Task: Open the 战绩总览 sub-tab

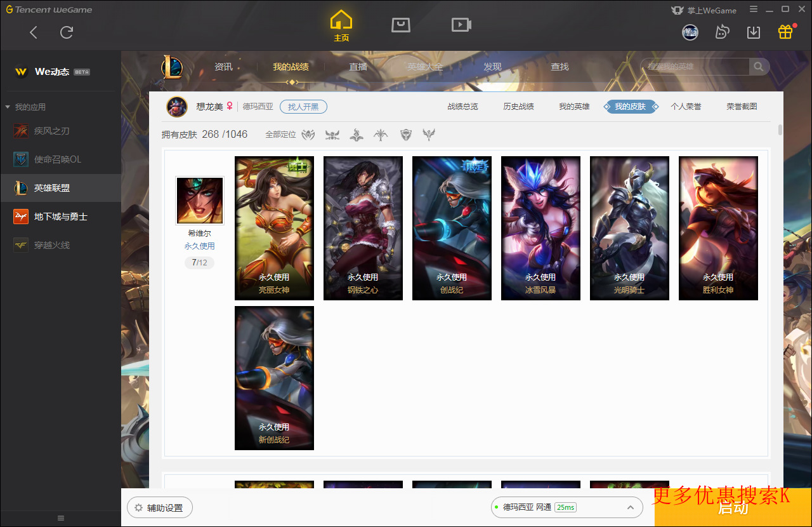Action: click(463, 107)
